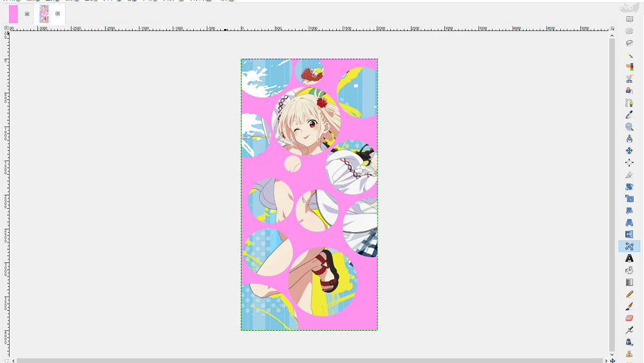Click the highlighted Cage Transform tool
Viewport: 644px width, 363px height.
[x=629, y=246]
